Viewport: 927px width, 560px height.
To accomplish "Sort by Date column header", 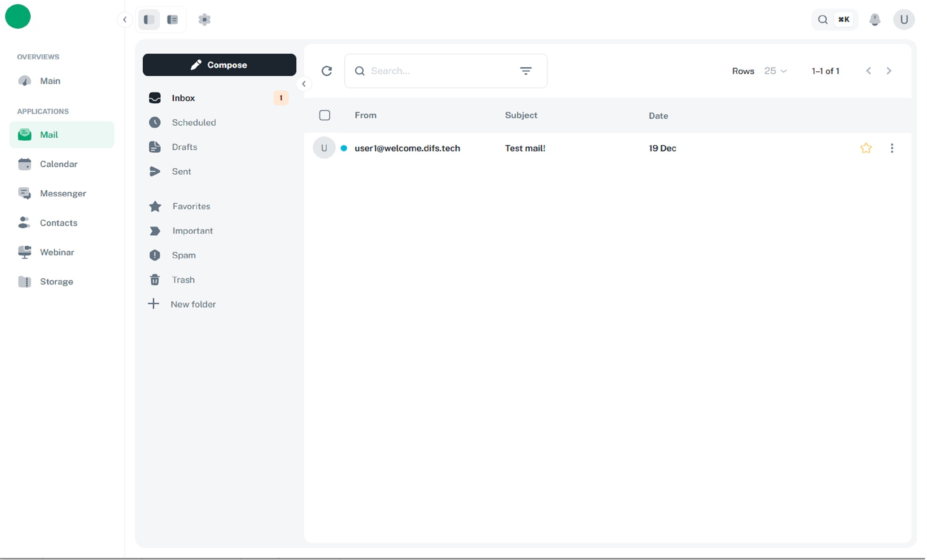I will click(659, 116).
